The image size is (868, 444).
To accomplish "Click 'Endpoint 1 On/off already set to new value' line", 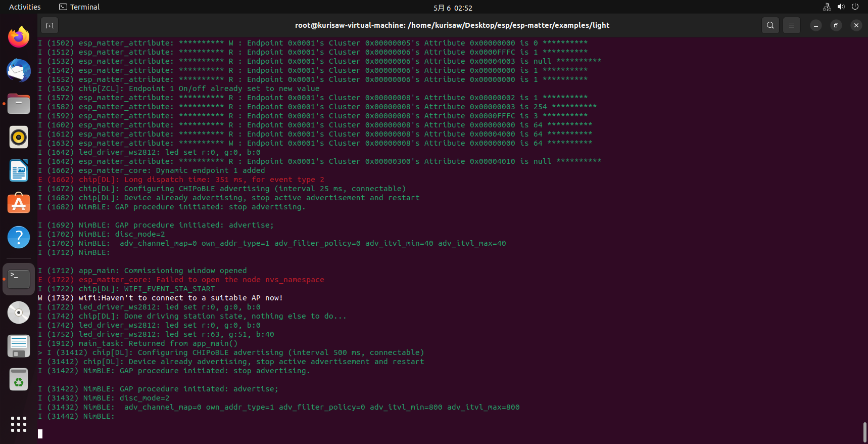I will click(x=179, y=88).
